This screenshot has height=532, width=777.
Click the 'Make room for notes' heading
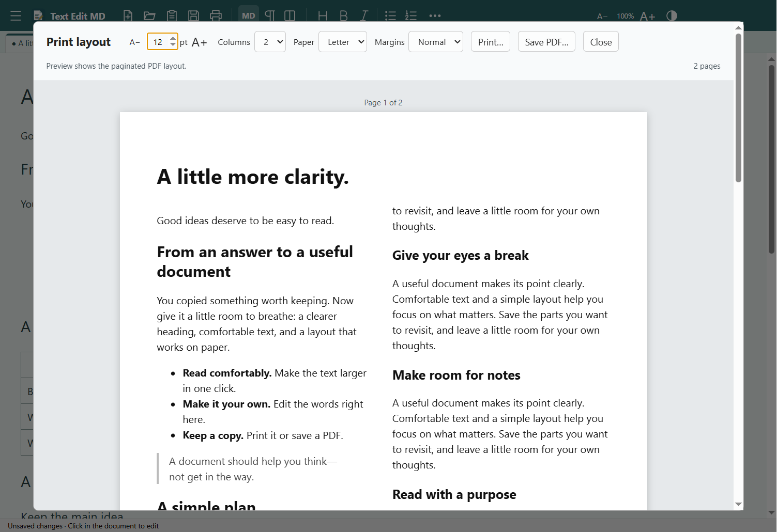(x=456, y=375)
